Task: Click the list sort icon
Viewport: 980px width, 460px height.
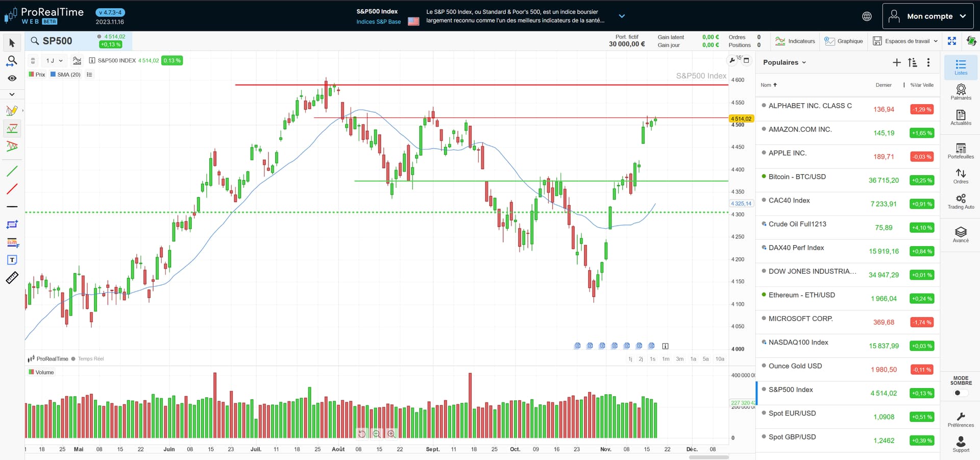Action: pos(913,62)
